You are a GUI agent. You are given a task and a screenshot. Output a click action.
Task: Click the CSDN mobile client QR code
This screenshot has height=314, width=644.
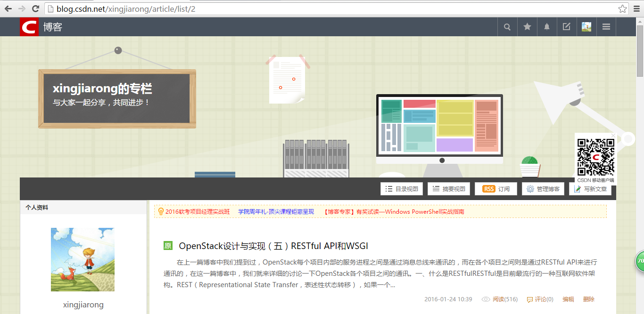596,157
